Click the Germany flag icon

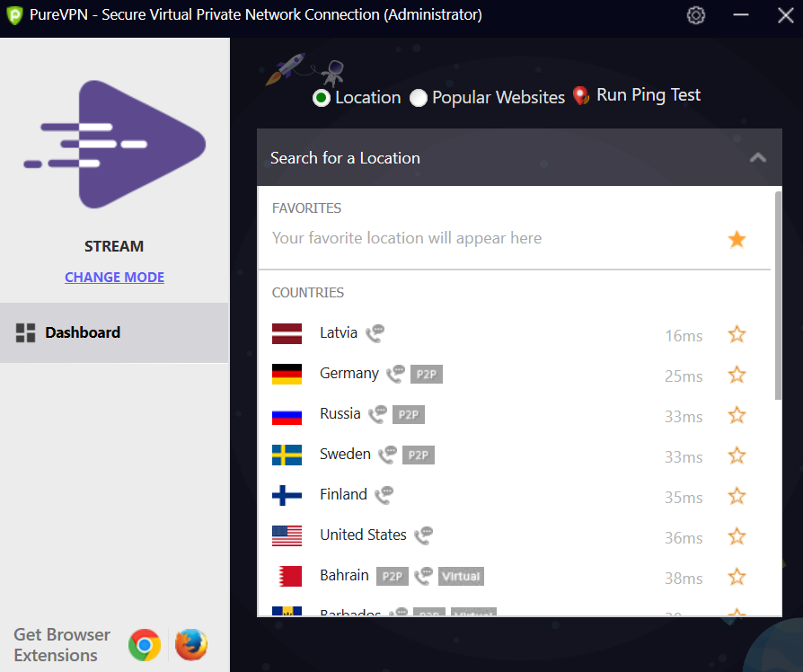click(x=287, y=375)
